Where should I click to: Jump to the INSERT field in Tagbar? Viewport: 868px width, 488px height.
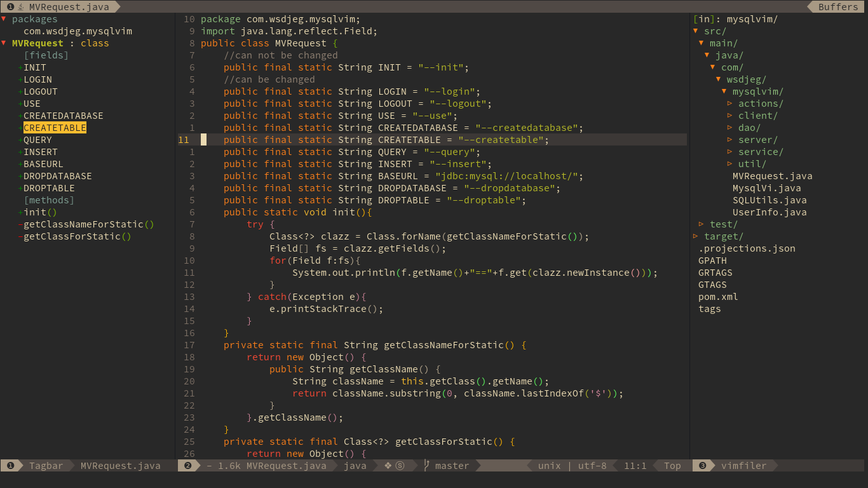(x=41, y=152)
